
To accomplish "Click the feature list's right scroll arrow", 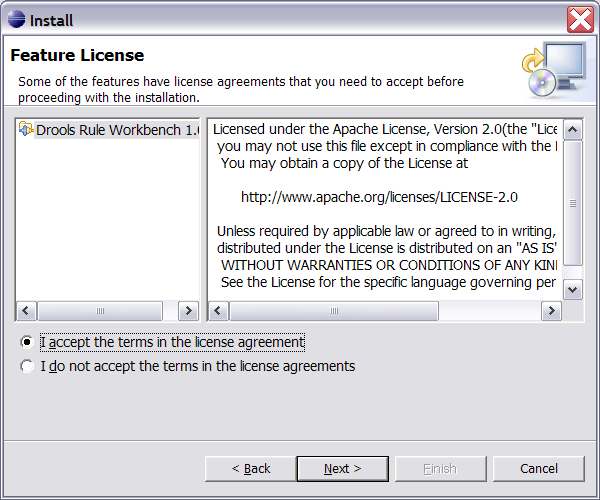I will 190,311.
